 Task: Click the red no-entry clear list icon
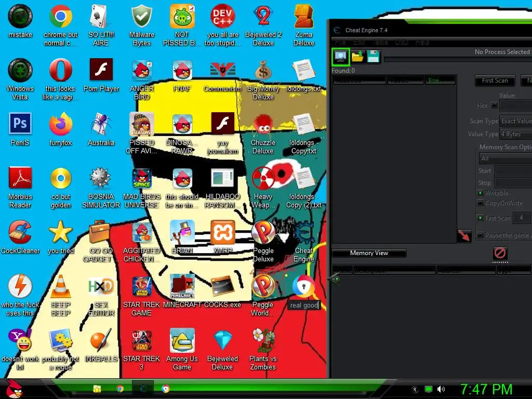(500, 253)
